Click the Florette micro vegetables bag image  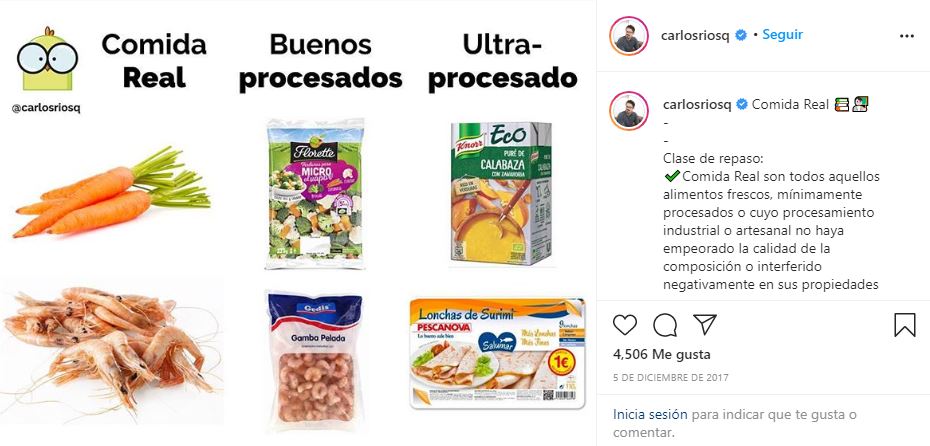click(315, 194)
